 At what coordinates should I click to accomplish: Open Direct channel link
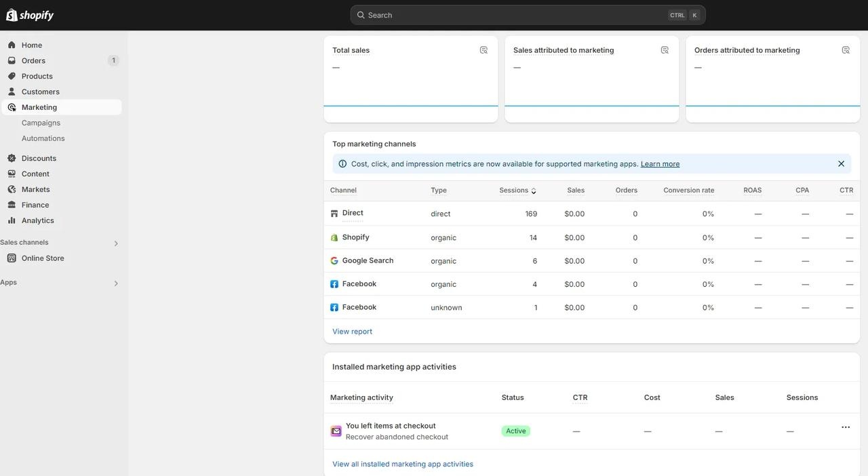point(353,213)
